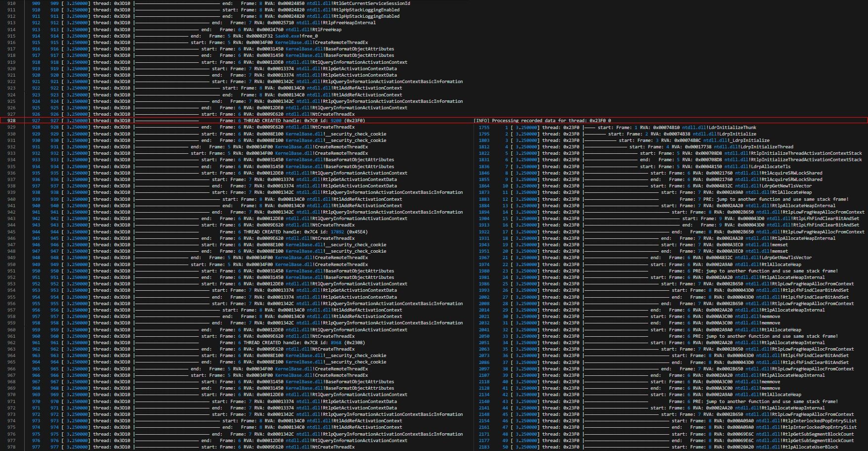Select handle value 0x7C4
Screen dimensions: 868x451
click(310, 232)
